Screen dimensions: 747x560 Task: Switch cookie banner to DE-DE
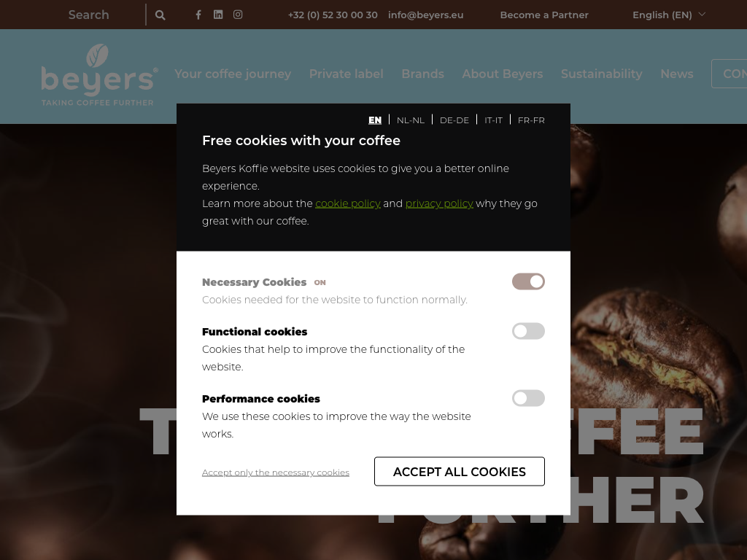454,120
